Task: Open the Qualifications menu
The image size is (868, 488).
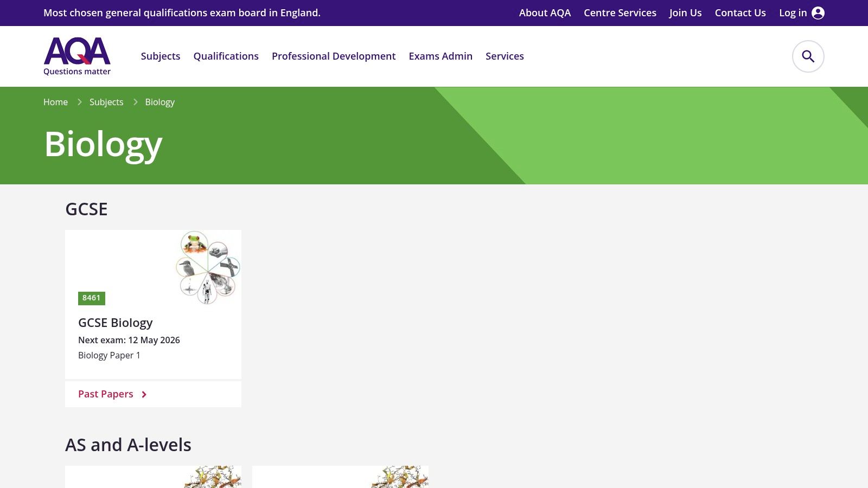Action: coord(226,56)
